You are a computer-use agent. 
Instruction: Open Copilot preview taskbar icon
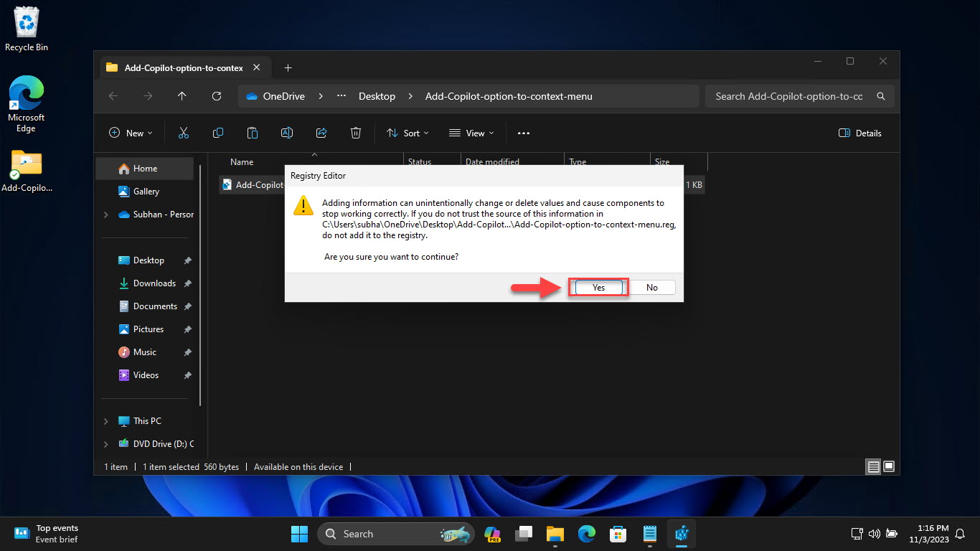[492, 534]
